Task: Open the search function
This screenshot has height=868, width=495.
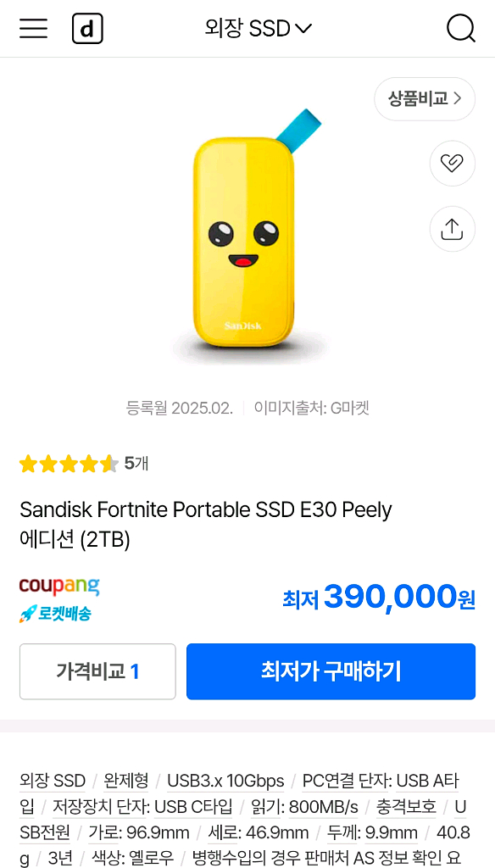Action: (x=462, y=28)
